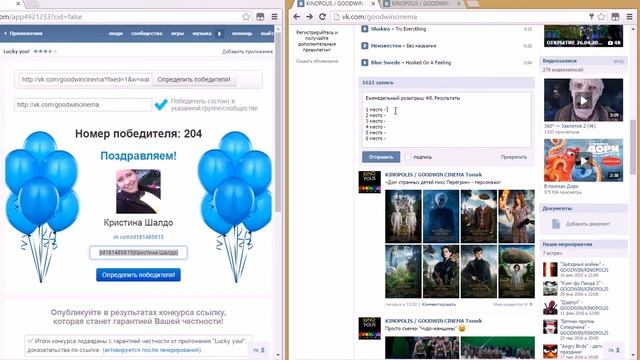Open the сообщества menu item
The image size is (640, 360).
[147, 33]
